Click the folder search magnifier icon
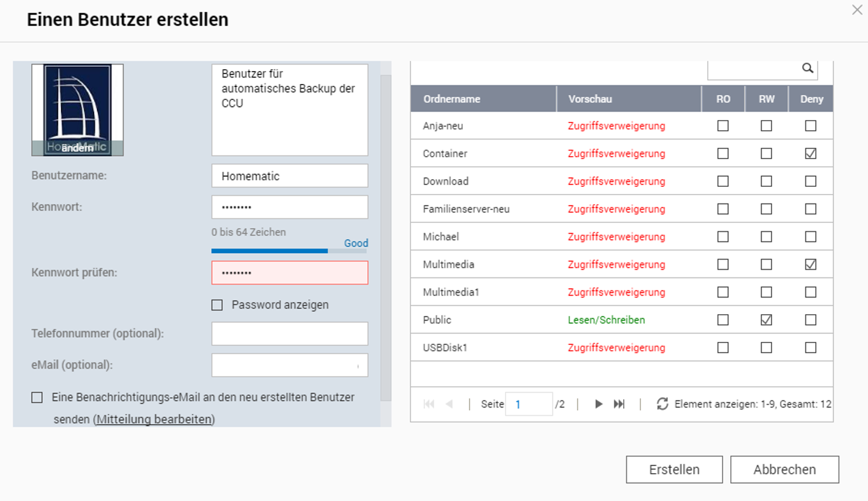 (807, 69)
